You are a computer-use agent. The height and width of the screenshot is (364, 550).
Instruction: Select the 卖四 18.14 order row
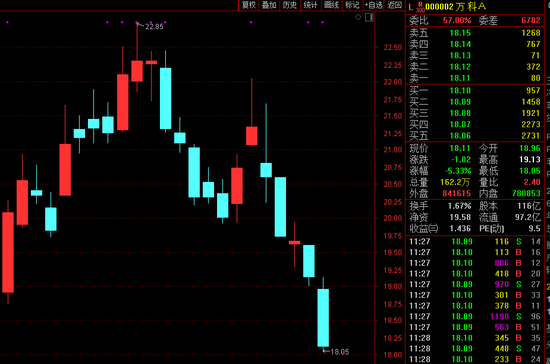tap(475, 44)
